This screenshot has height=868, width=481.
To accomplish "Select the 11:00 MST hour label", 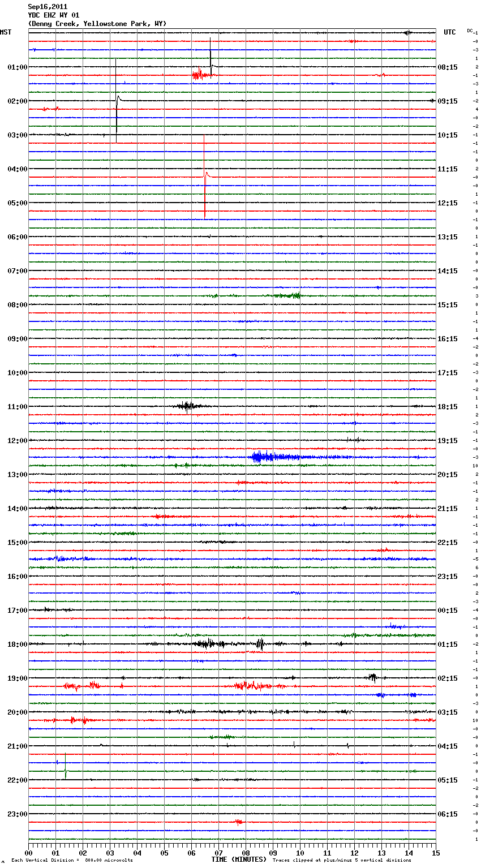I will (x=18, y=407).
